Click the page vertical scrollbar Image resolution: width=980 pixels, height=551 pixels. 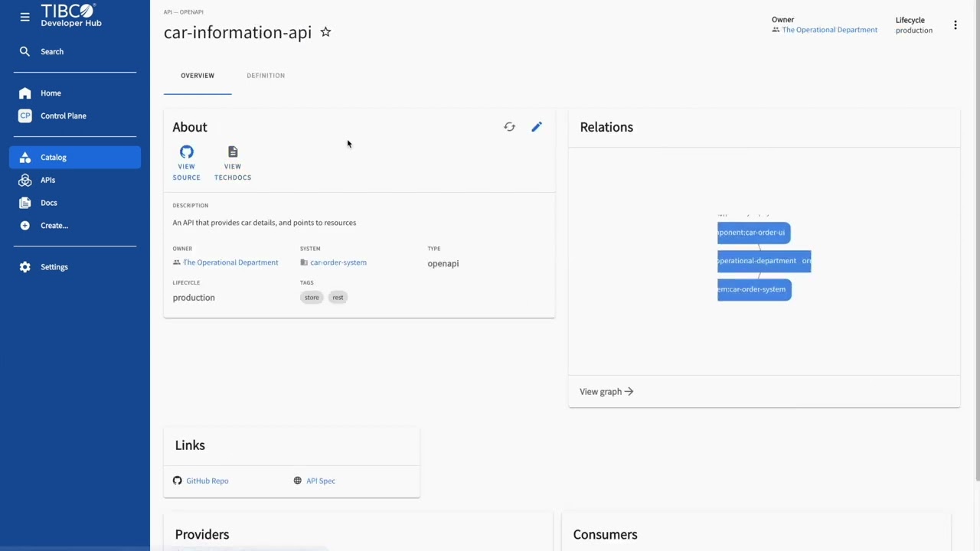977,241
